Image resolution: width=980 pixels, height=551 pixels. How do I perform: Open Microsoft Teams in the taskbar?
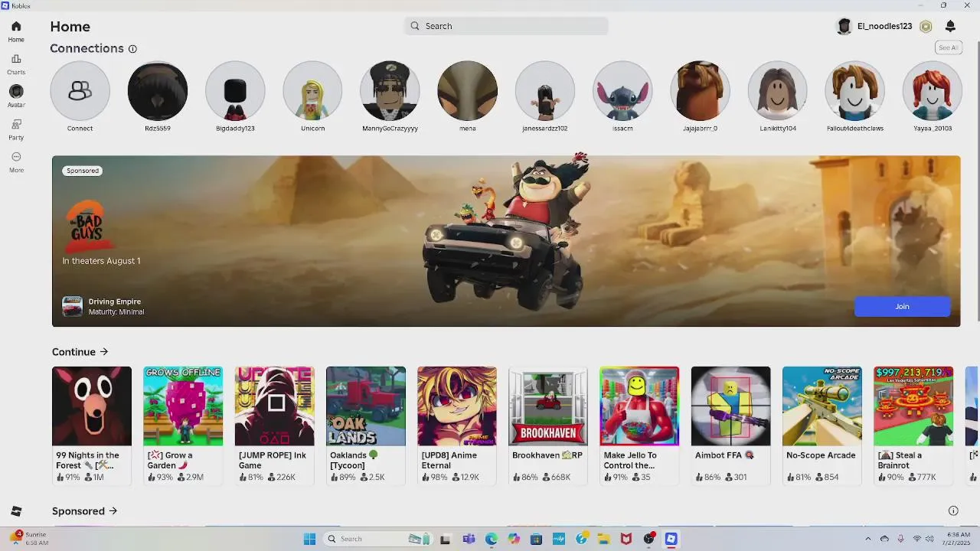click(469, 539)
